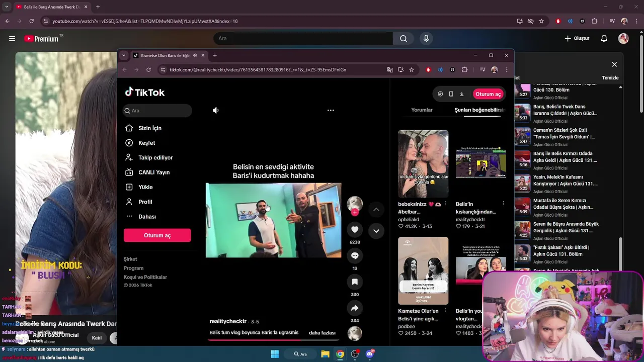This screenshot has width=644, height=362.
Task: Click taskbar Ara search box
Action: click(300, 354)
